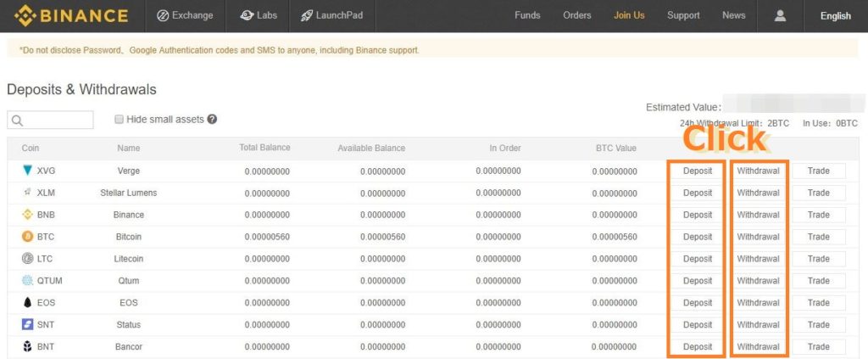Click the SNT coin icon

coord(27,324)
